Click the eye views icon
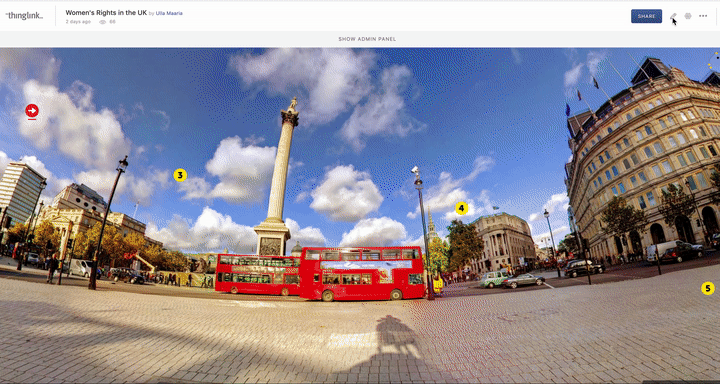 pyautogui.click(x=103, y=22)
